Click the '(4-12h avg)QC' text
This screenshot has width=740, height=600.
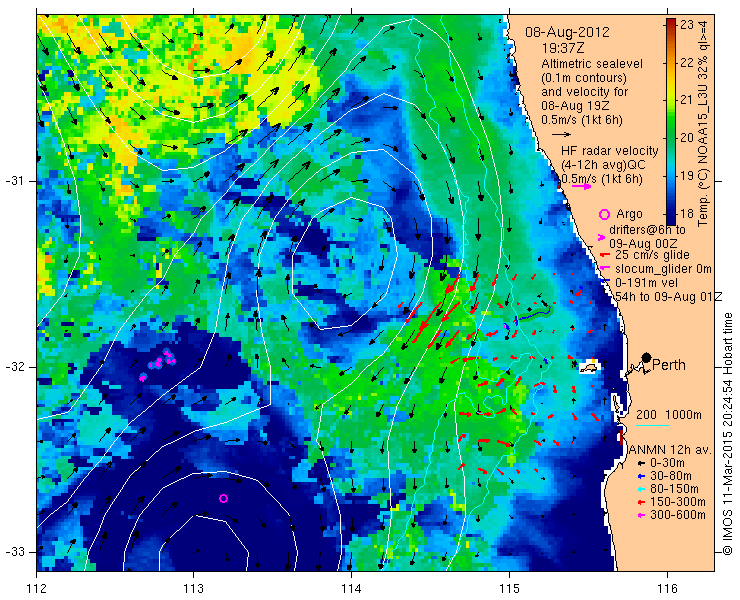[x=603, y=165]
